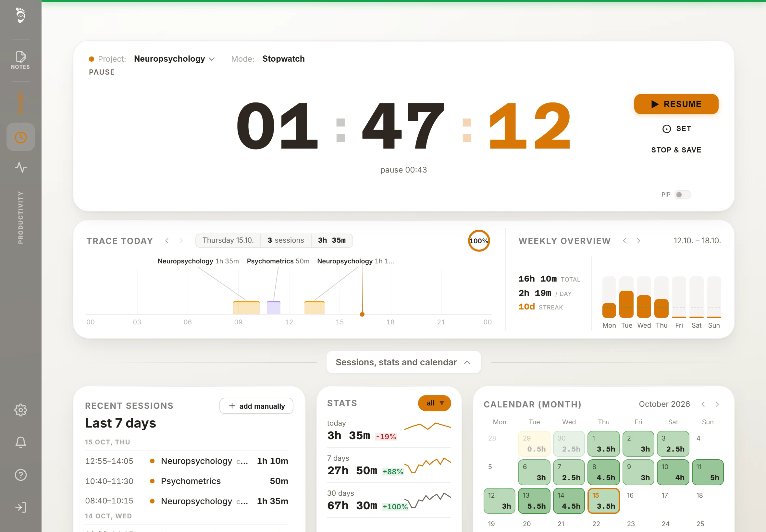Select the STUDY sidebar tab
The image size is (766, 532).
(x=20, y=102)
